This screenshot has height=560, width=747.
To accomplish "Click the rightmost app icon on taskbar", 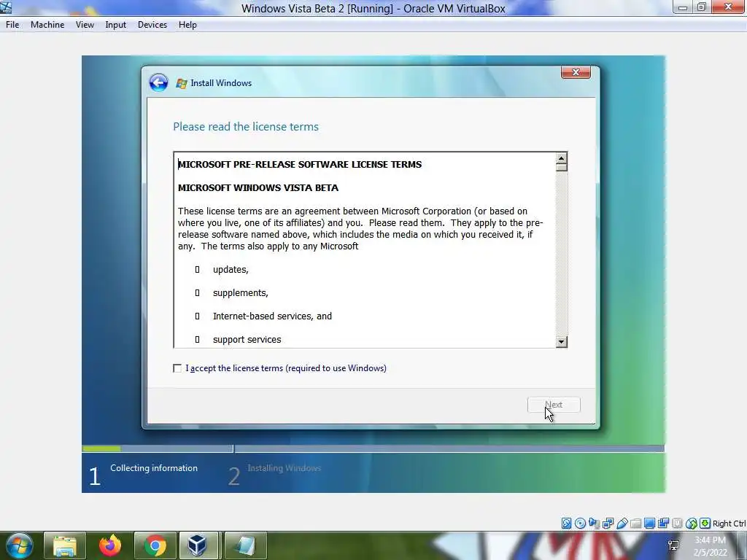I will tap(245, 545).
